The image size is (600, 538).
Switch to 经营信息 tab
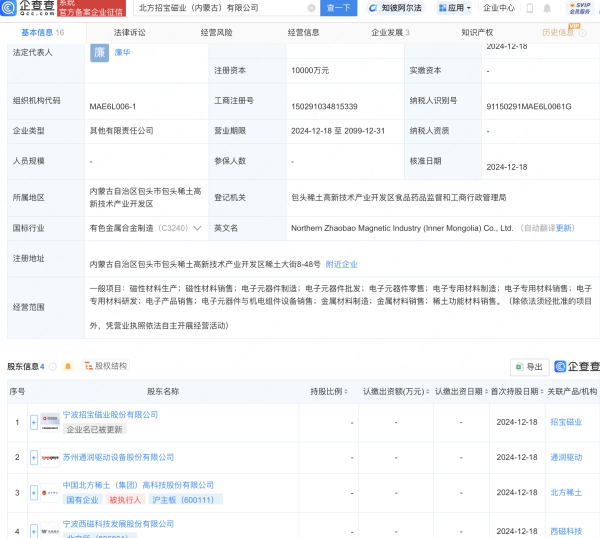click(303, 33)
